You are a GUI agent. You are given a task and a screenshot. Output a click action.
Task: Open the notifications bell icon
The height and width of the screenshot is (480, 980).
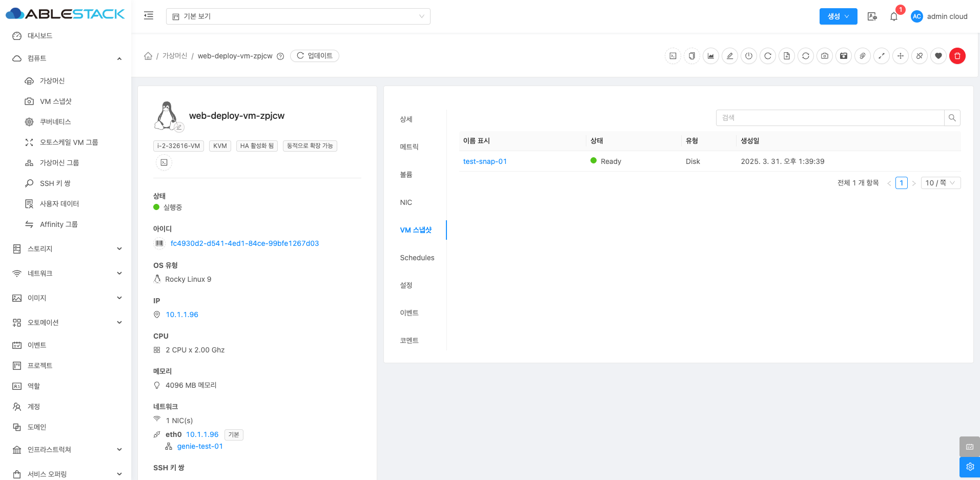[894, 16]
